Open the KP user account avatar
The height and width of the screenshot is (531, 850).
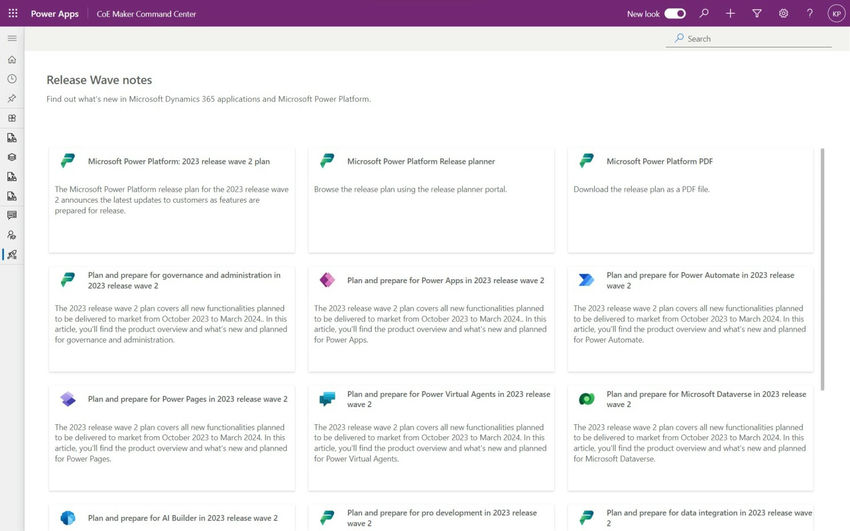coord(836,14)
